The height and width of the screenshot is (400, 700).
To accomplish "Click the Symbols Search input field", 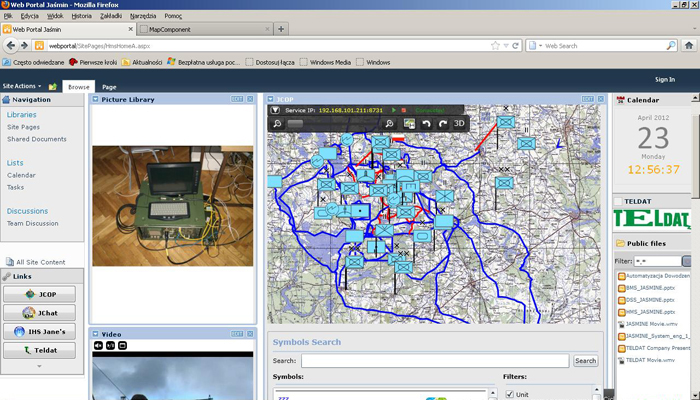I will tap(435, 361).
